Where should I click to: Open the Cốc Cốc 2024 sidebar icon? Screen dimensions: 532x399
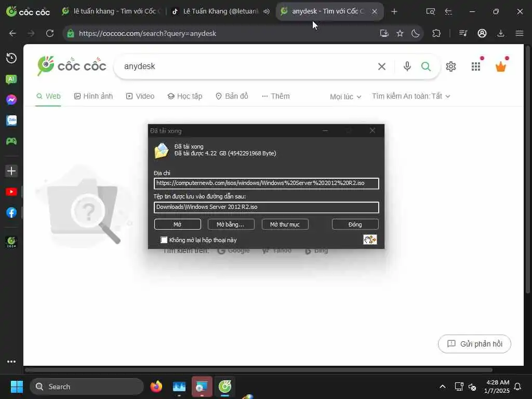[11, 242]
